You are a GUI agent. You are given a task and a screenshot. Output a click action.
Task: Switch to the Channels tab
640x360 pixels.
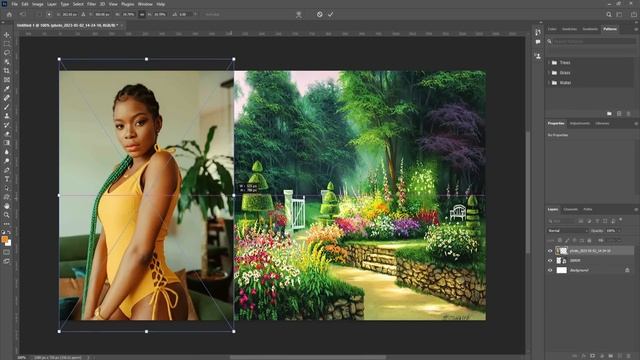(x=570, y=209)
